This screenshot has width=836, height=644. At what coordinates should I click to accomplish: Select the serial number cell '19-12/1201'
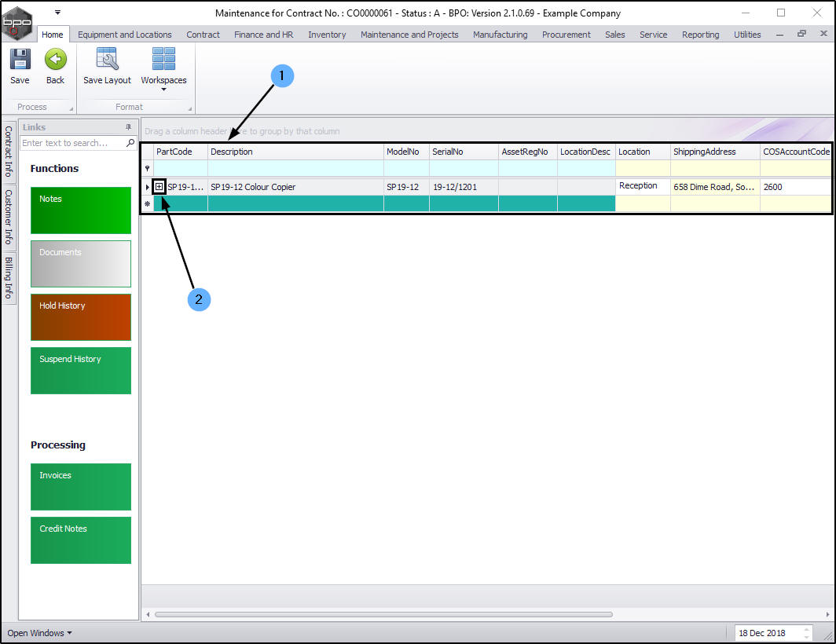[464, 187]
